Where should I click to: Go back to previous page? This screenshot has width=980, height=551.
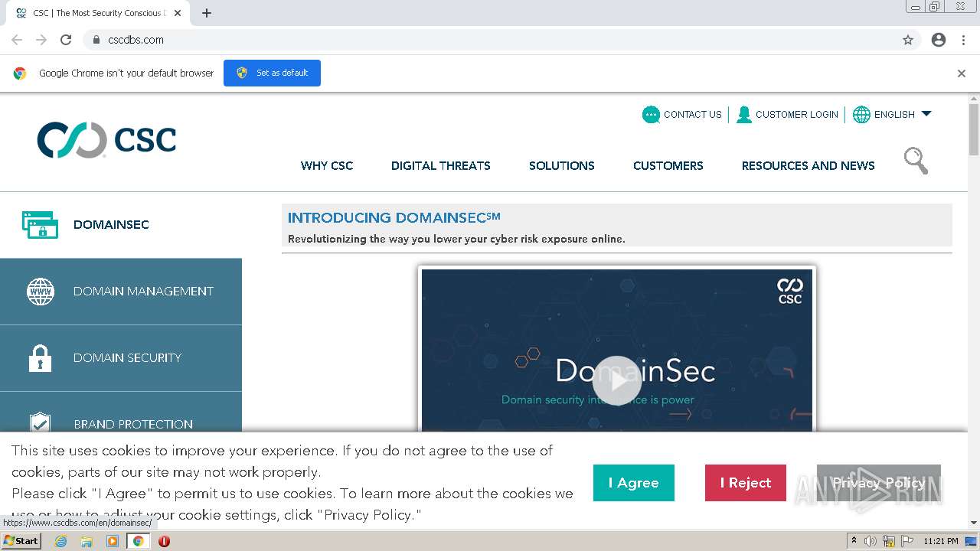(x=17, y=40)
